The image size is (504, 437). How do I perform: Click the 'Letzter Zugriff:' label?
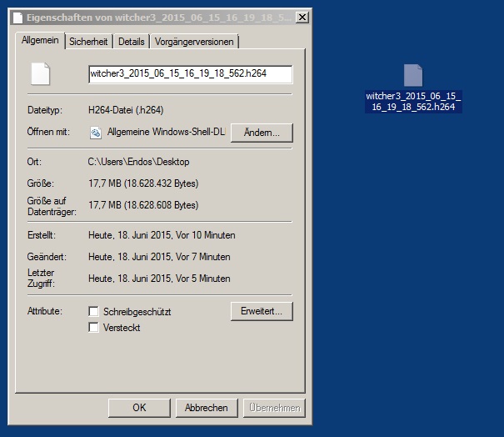[41, 278]
